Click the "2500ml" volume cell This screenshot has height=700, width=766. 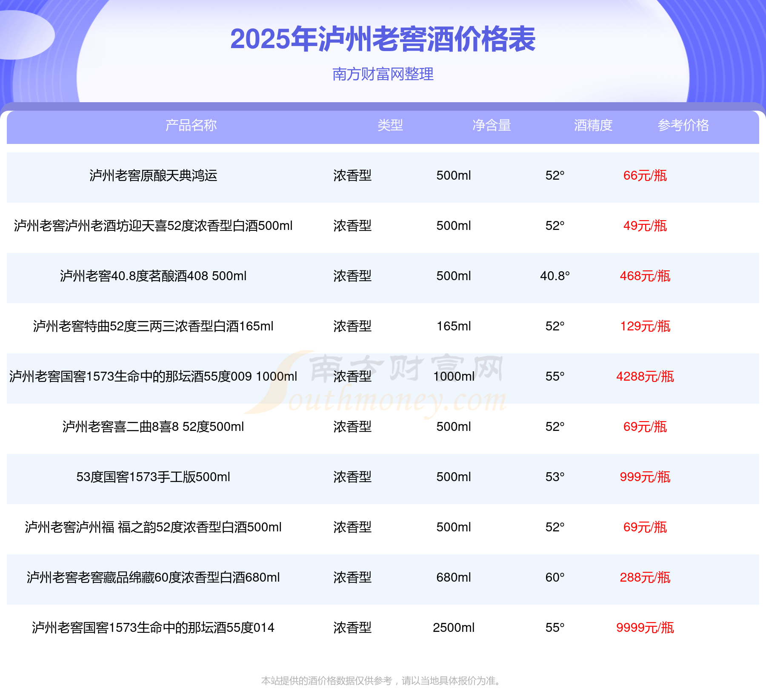point(454,628)
